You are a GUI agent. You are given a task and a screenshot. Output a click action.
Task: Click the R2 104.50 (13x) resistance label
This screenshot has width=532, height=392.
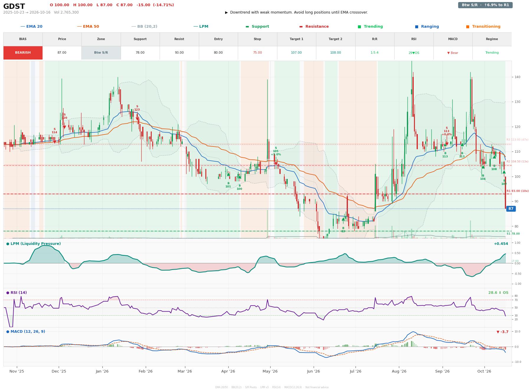[518, 162]
